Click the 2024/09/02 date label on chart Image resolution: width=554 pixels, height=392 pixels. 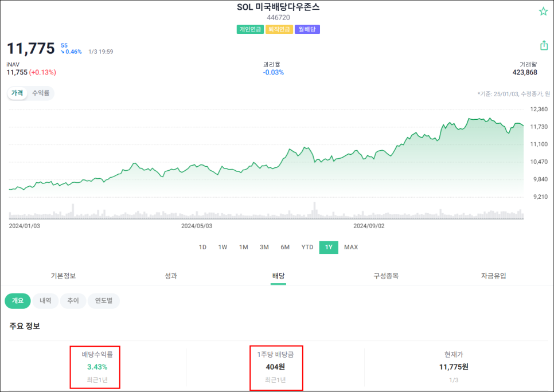[369, 226]
